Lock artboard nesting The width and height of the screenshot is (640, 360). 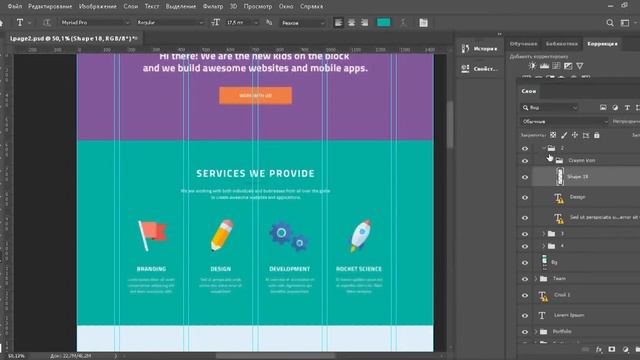click(x=586, y=135)
